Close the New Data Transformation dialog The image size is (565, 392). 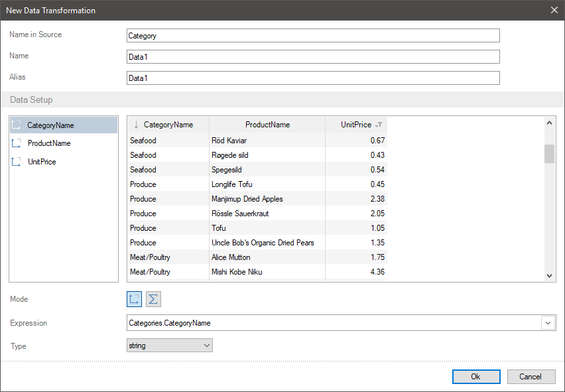tap(554, 10)
